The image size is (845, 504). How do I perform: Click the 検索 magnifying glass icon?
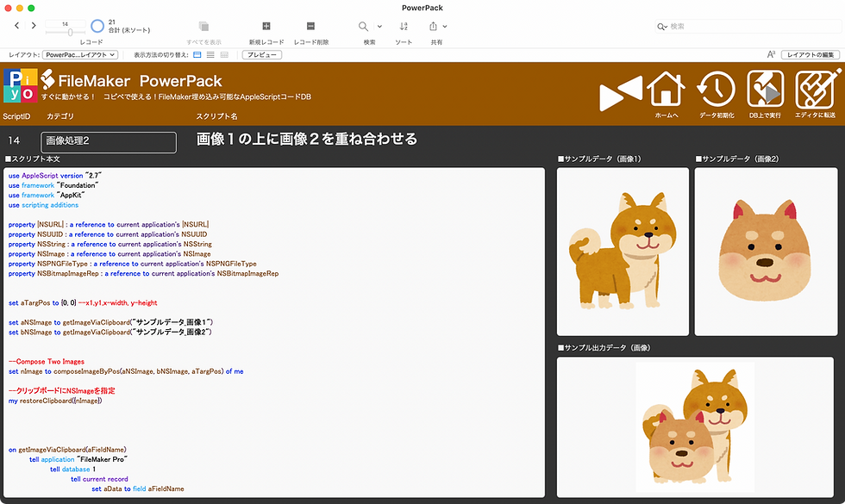coord(364,27)
